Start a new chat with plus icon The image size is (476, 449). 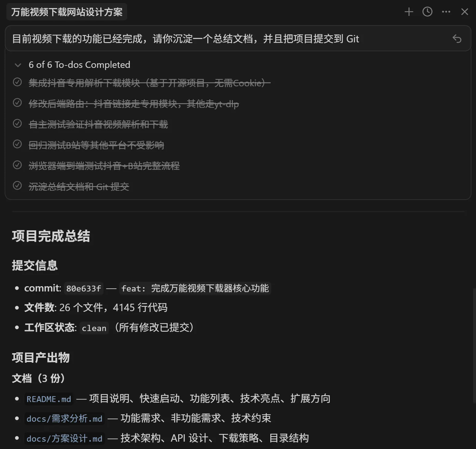click(409, 12)
